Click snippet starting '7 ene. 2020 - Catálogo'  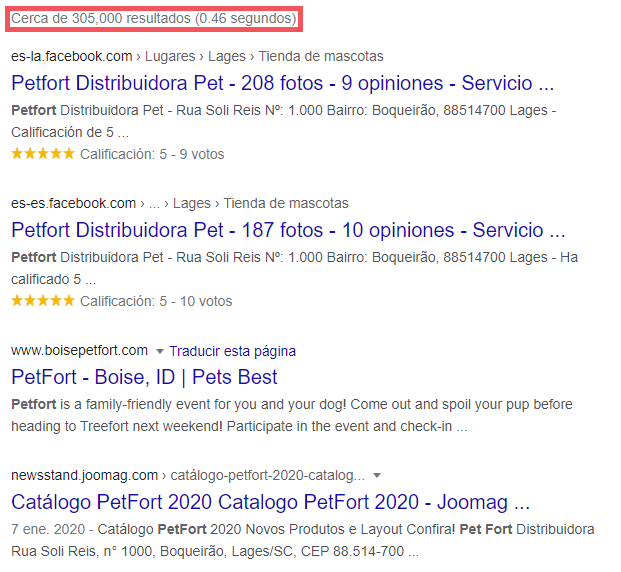[x=303, y=540]
